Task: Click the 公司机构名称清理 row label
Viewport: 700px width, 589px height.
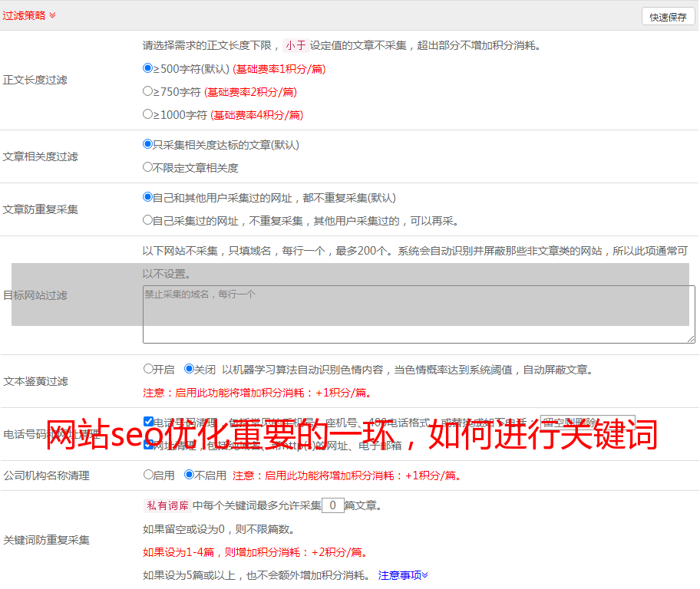Action: coord(46,475)
